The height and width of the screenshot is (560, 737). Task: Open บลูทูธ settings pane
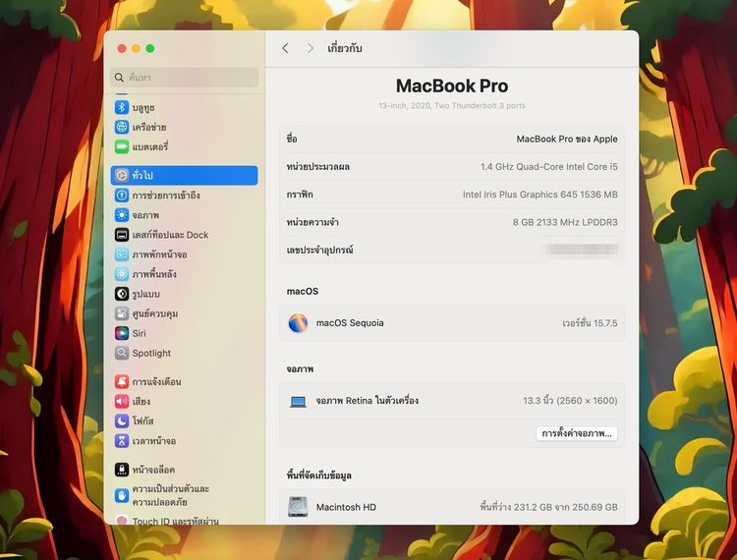pyautogui.click(x=184, y=108)
